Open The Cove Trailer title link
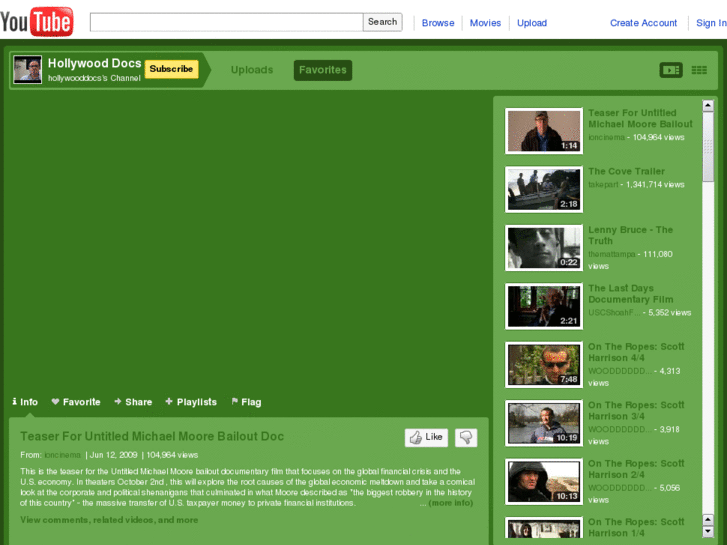The width and height of the screenshot is (727, 545). pyautogui.click(x=626, y=171)
